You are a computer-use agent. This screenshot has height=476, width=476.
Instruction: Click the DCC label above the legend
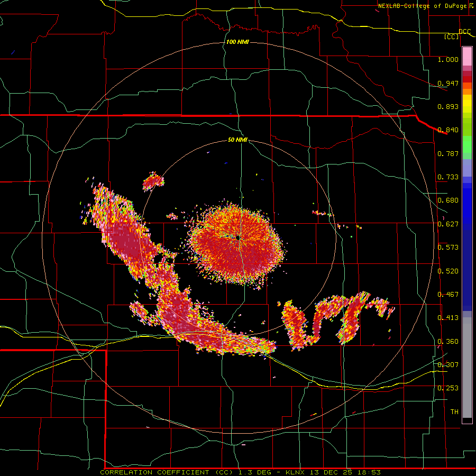(x=464, y=31)
